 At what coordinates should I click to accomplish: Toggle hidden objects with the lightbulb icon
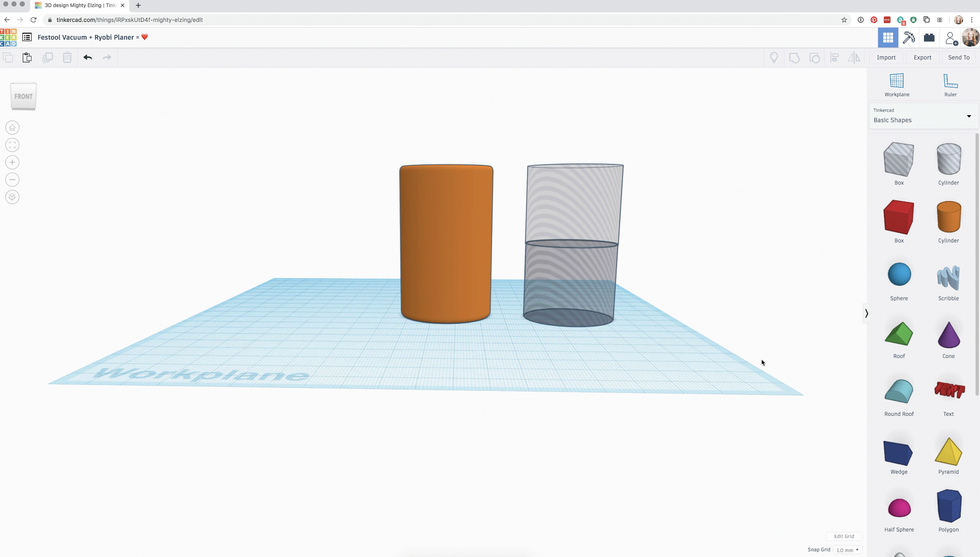point(775,57)
